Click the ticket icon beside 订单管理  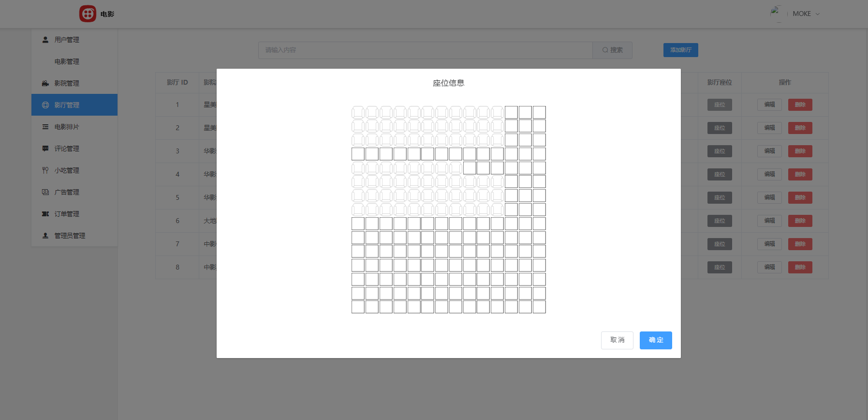click(x=45, y=214)
